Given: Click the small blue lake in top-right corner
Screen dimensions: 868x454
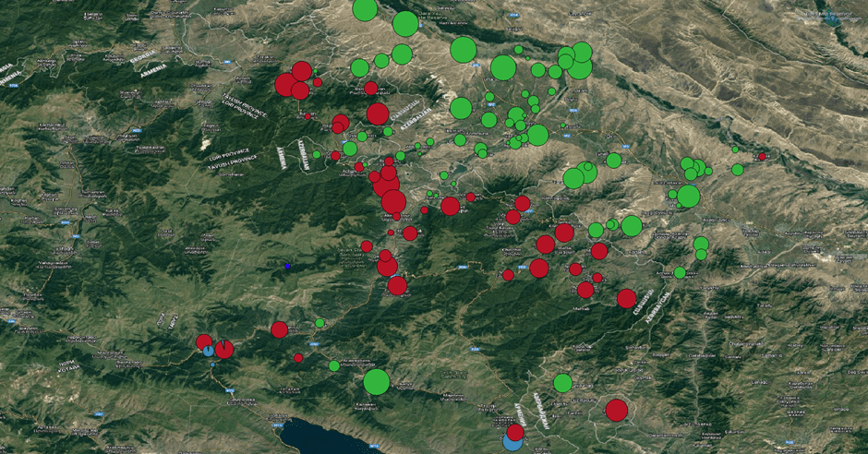Looking at the screenshot, I should pos(835,13).
